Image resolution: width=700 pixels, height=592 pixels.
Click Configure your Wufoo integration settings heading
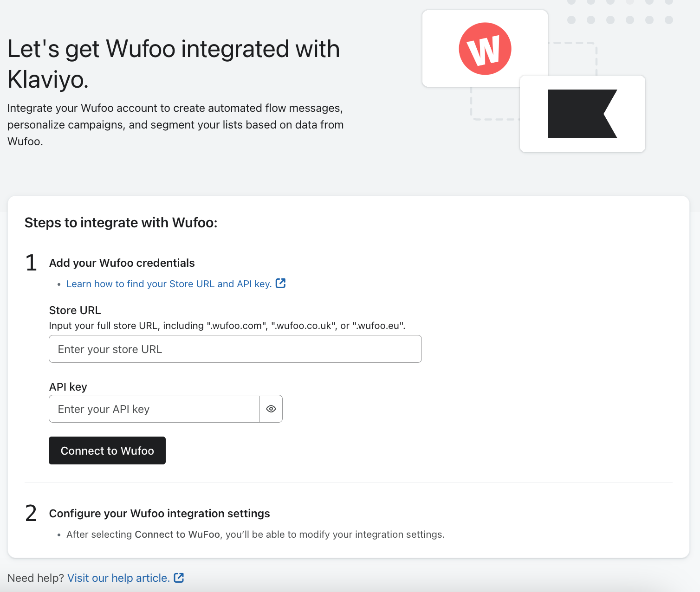click(x=159, y=514)
